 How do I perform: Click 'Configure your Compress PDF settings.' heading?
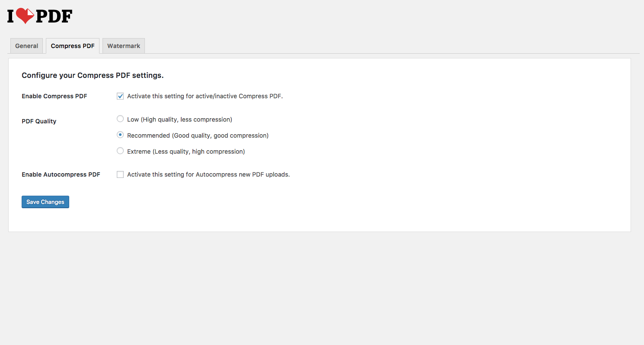click(93, 75)
